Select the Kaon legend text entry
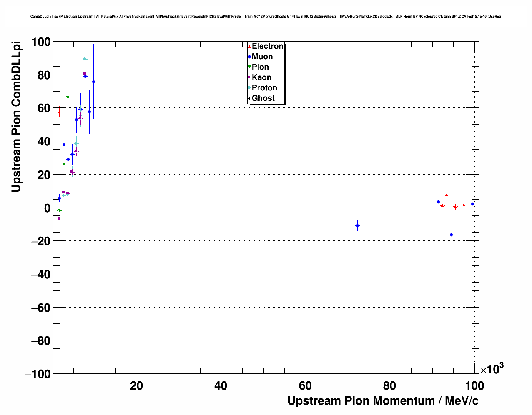Image resolution: width=532 pixels, height=415 pixels. point(261,77)
